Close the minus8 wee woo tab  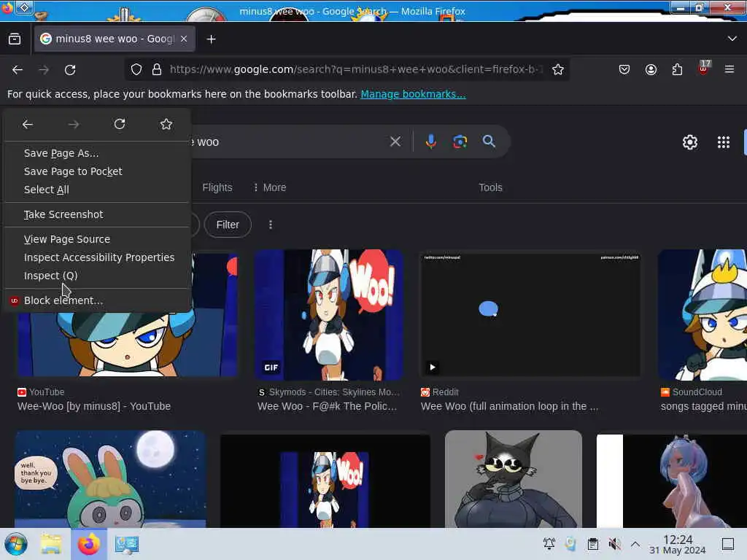[184, 39]
